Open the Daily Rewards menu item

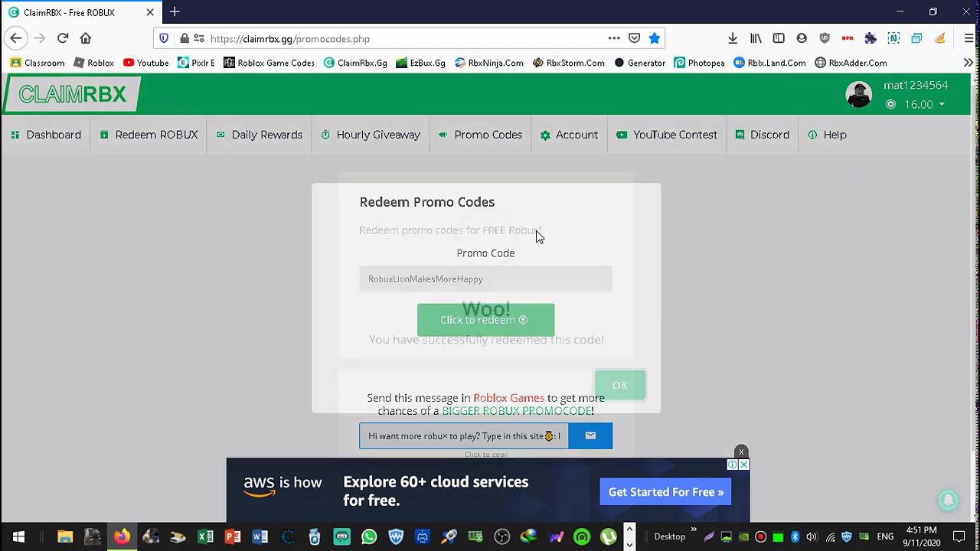point(260,135)
